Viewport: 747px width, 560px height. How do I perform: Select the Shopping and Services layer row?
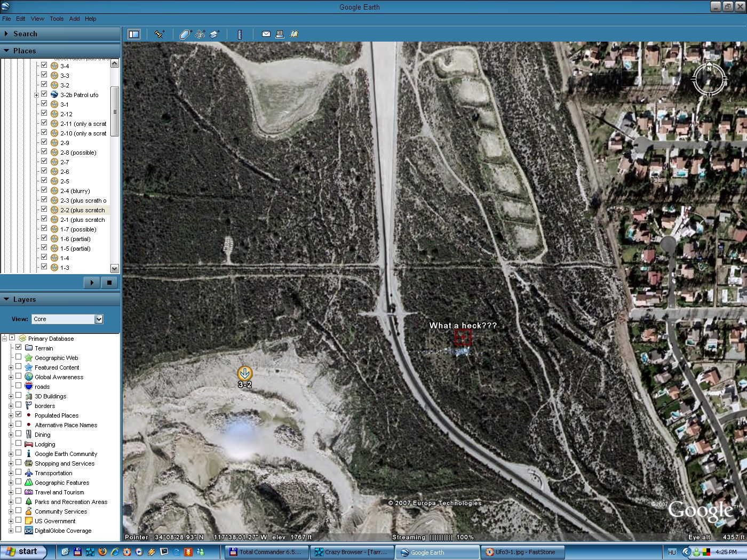pos(64,463)
